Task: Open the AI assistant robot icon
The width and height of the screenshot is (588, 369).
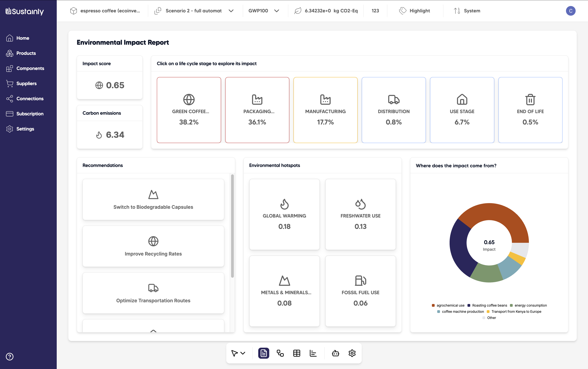Action: pyautogui.click(x=335, y=353)
